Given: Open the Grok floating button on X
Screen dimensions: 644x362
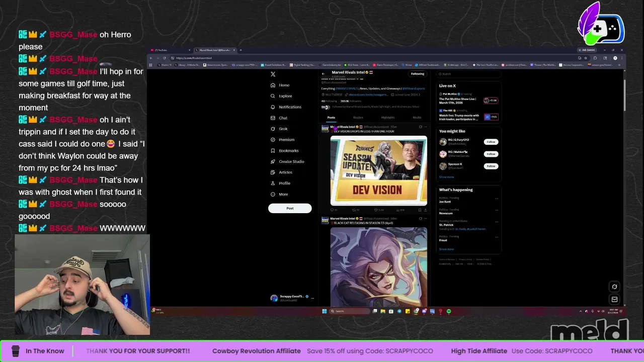Looking at the screenshot, I should [x=614, y=287].
